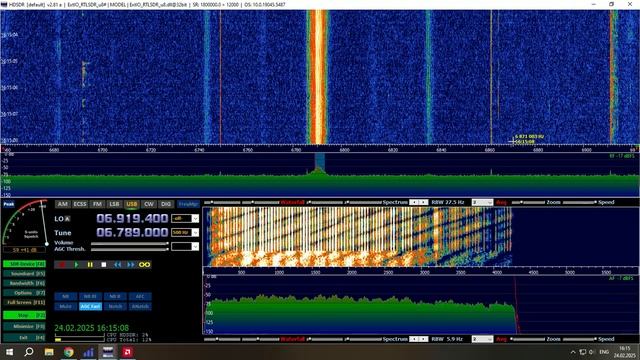Click the blue rewind icon
The image size is (640, 360).
118,265
